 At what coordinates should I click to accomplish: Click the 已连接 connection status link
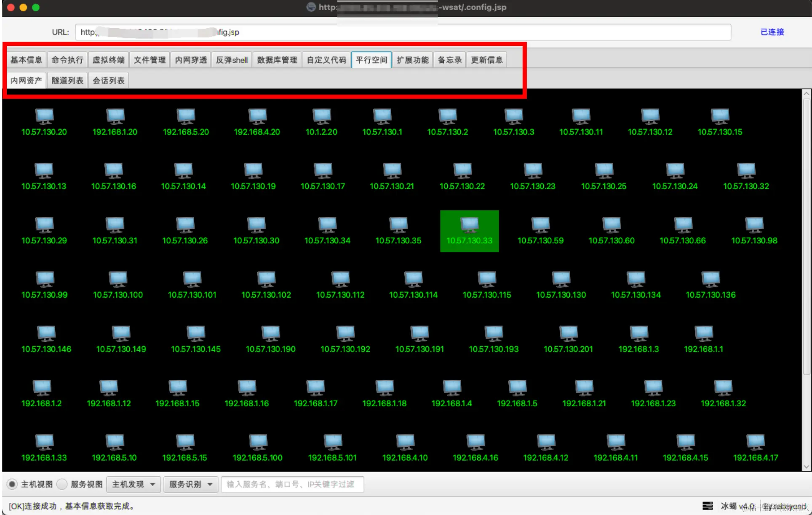click(772, 32)
